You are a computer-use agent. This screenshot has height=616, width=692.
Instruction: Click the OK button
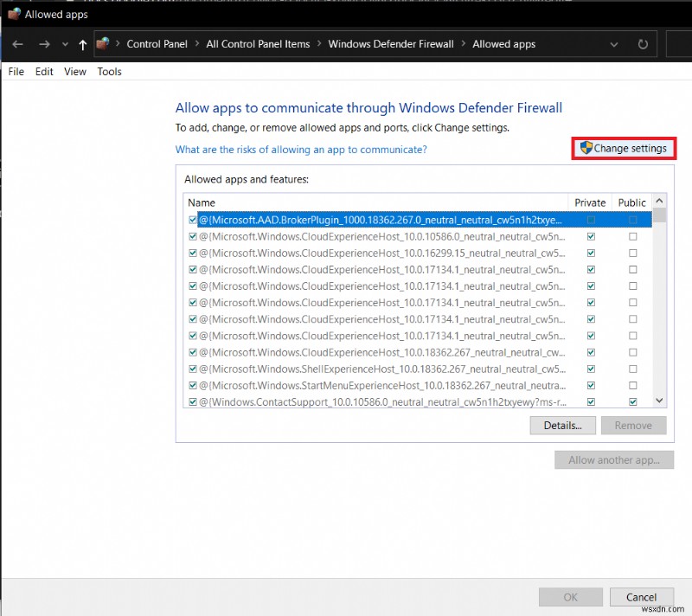(570, 597)
